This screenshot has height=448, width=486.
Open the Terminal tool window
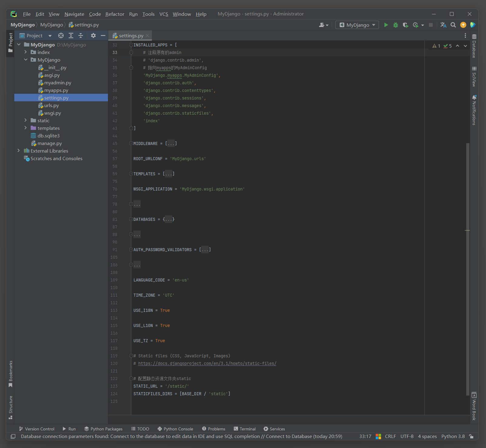[245, 429]
